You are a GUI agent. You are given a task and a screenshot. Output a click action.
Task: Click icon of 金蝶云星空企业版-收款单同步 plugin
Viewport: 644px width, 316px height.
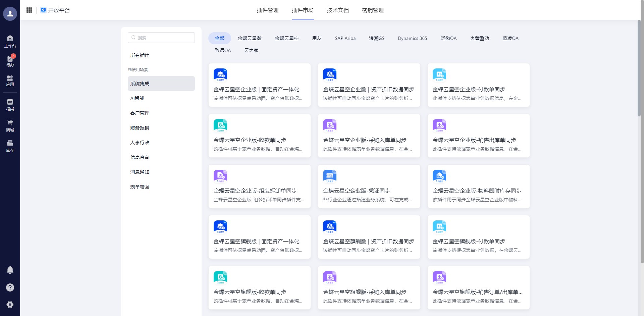220,125
